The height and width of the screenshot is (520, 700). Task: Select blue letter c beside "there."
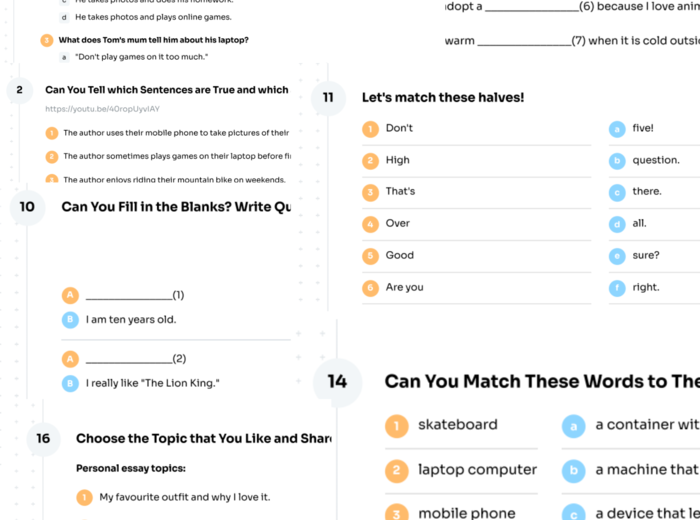click(618, 192)
